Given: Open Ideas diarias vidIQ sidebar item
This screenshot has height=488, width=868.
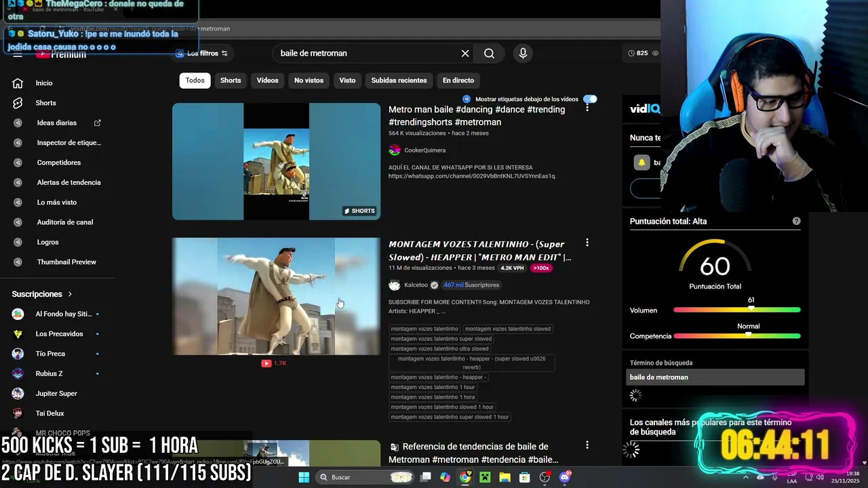Looking at the screenshot, I should click(57, 123).
